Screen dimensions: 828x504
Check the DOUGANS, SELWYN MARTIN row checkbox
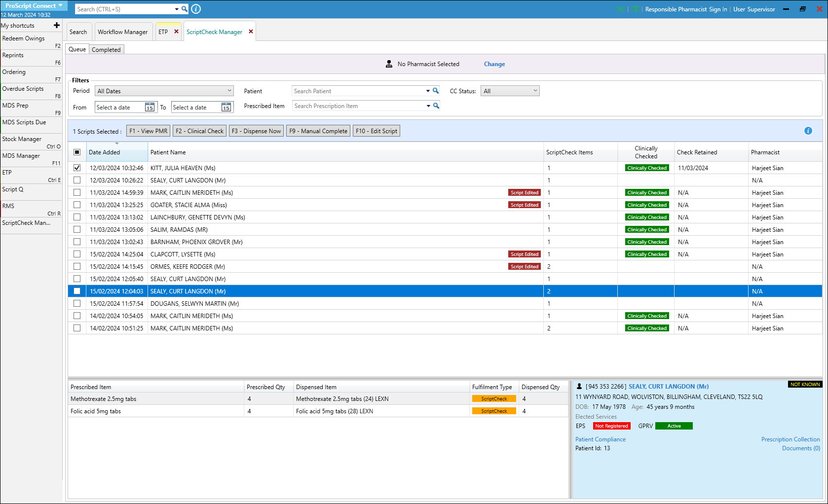[x=77, y=303]
